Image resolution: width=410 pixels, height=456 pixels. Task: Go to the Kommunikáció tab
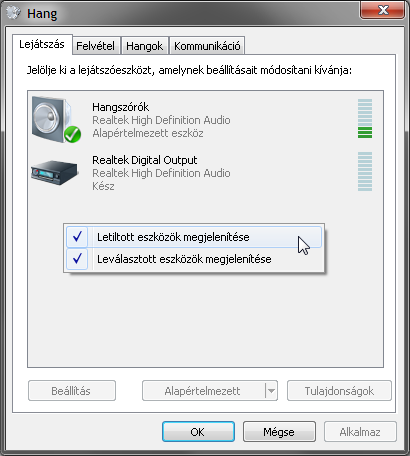click(x=207, y=46)
